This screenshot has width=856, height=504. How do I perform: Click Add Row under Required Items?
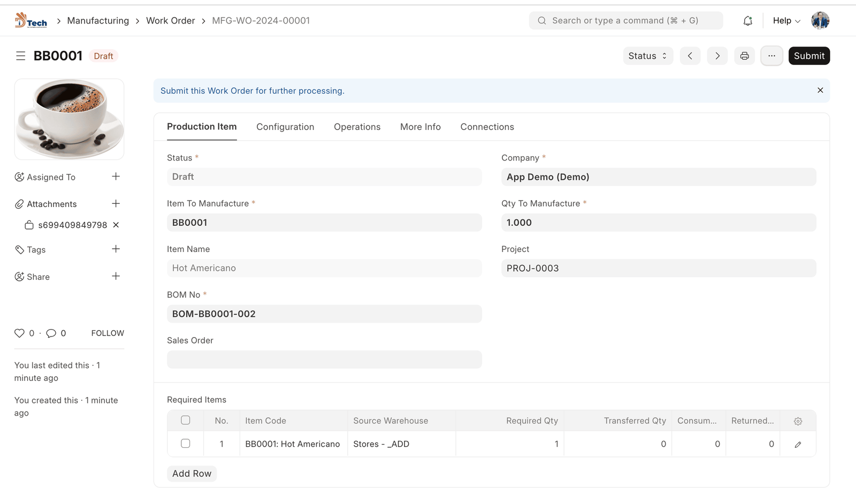(x=192, y=474)
